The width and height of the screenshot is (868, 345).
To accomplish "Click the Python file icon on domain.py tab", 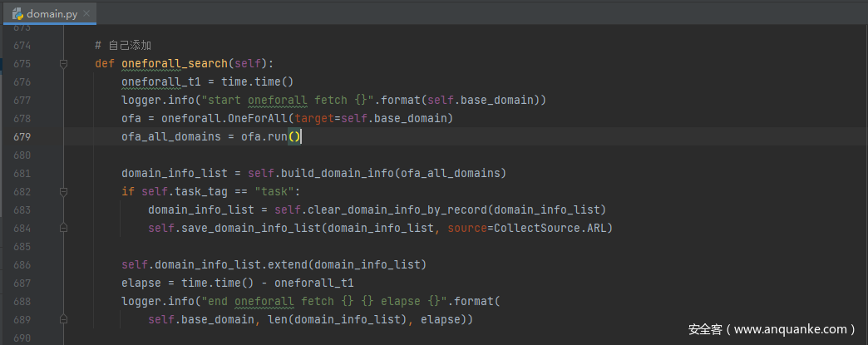I will tap(16, 14).
